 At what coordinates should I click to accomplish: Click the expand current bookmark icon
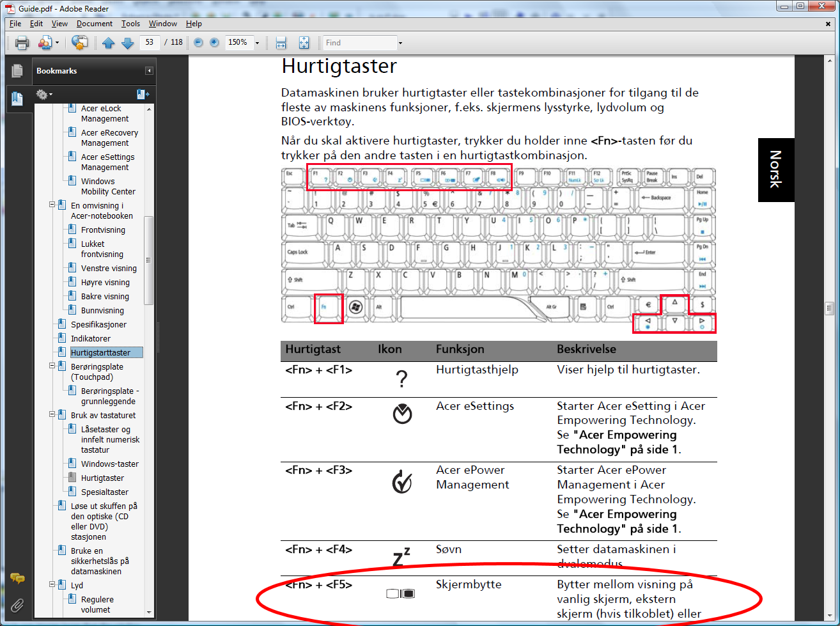coord(143,95)
